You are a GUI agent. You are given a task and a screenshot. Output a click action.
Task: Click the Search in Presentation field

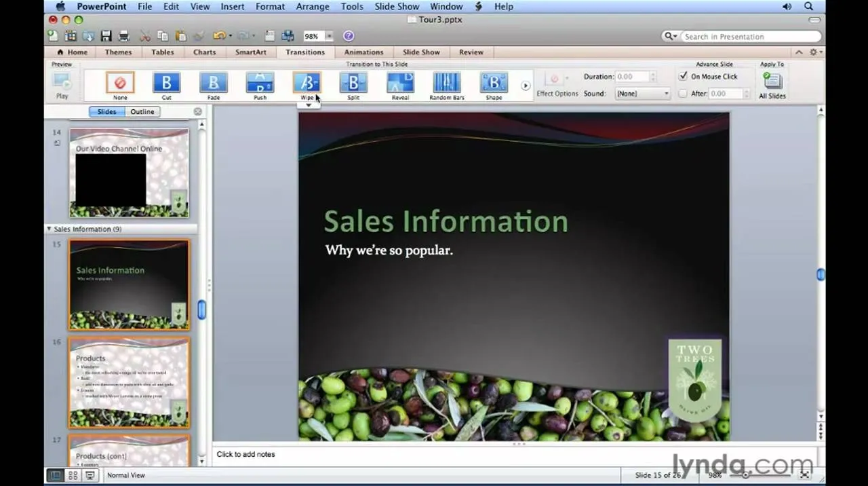[x=742, y=37]
